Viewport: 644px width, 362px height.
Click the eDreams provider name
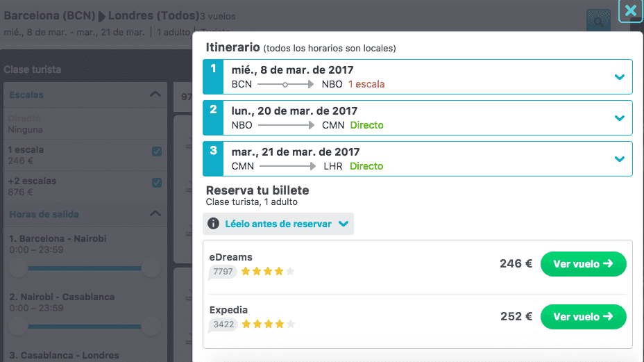231,257
